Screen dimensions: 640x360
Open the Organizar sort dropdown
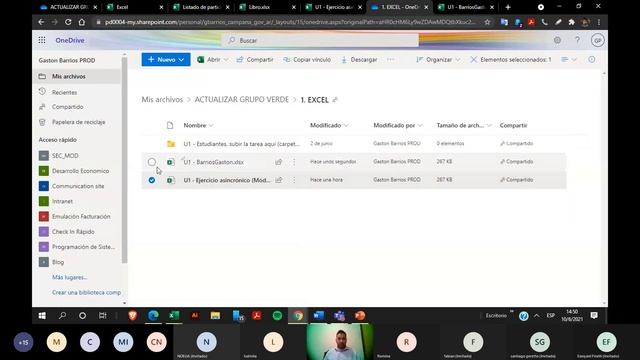(x=438, y=60)
